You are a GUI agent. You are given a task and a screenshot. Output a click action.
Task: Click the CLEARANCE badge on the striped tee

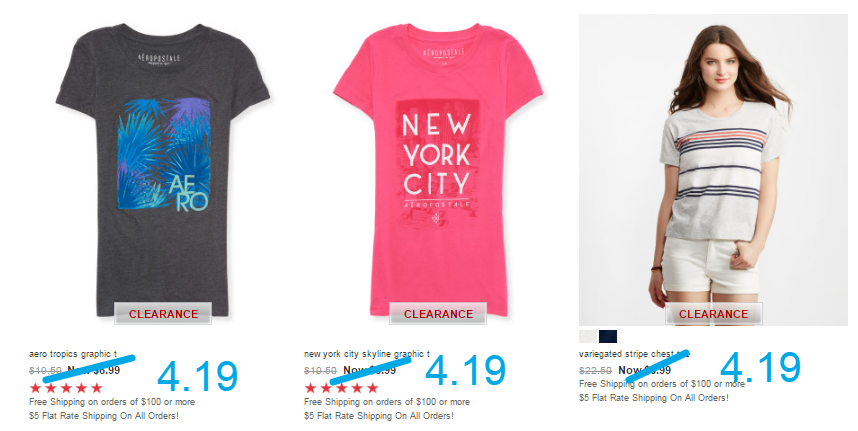pos(714,314)
